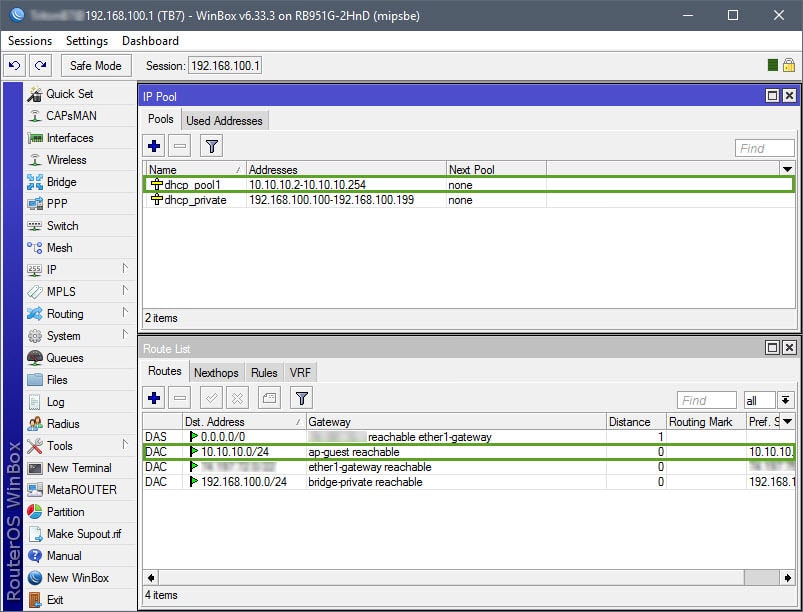
Task: Click the Session address field
Action: point(225,66)
